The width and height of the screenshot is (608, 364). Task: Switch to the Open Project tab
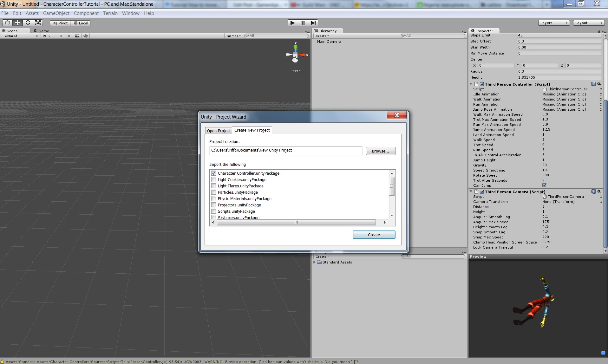pyautogui.click(x=219, y=130)
